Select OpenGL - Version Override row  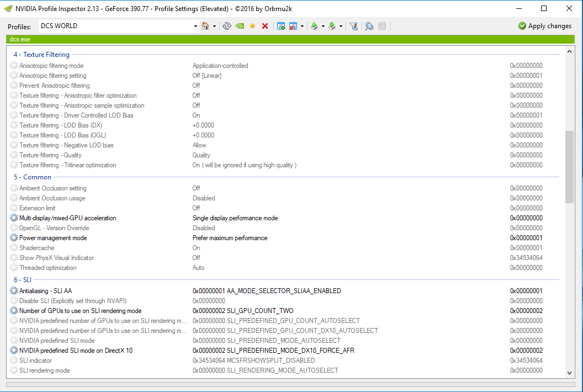[284, 228]
